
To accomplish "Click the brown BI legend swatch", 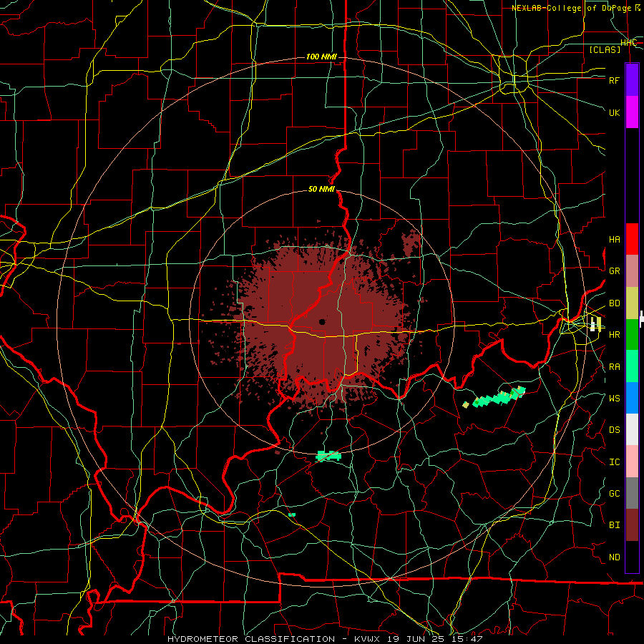I will click(x=632, y=525).
